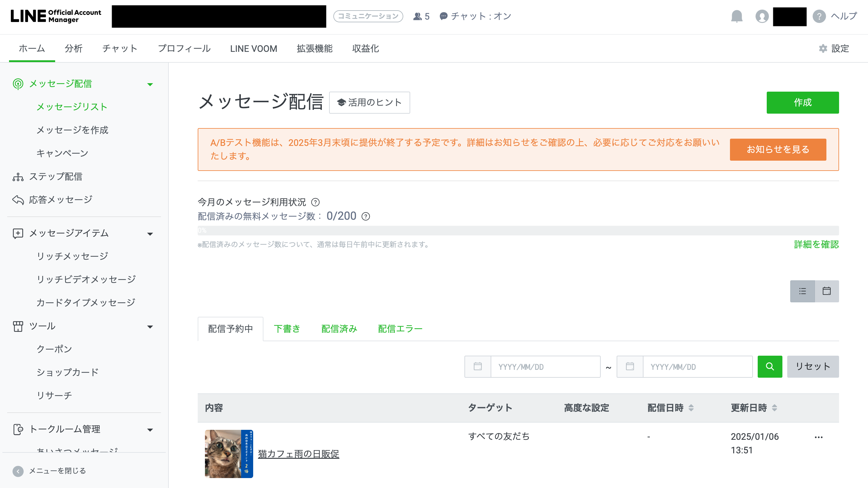Open the 分析 top menu
This screenshot has width=868, height=488.
(74, 49)
